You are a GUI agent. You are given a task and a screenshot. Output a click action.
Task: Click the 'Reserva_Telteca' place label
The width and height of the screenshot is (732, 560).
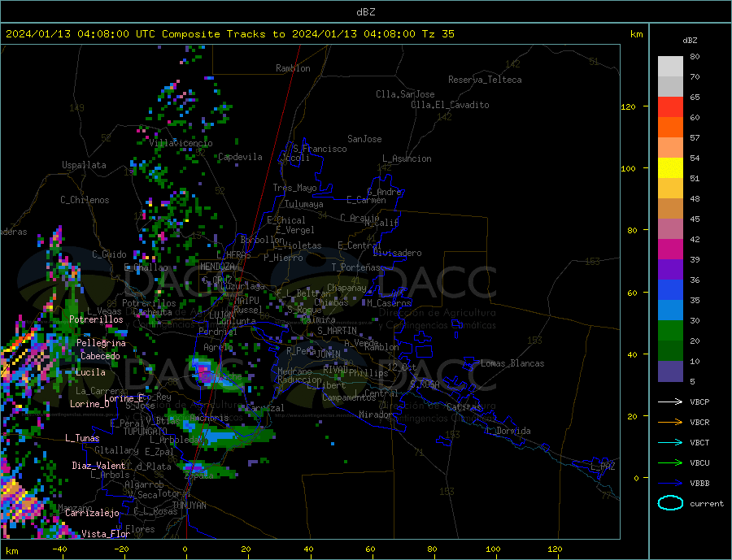tap(485, 80)
